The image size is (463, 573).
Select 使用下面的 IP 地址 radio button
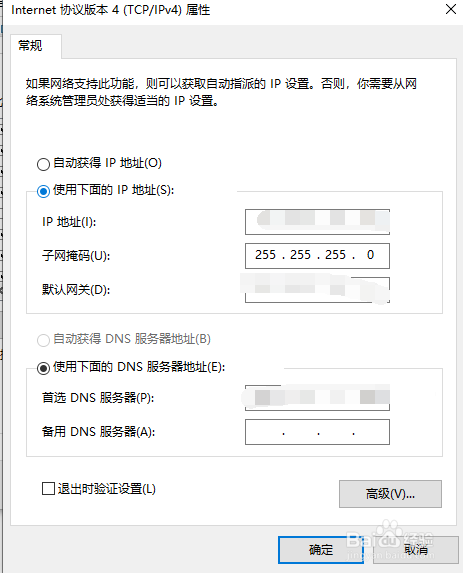[43, 191]
